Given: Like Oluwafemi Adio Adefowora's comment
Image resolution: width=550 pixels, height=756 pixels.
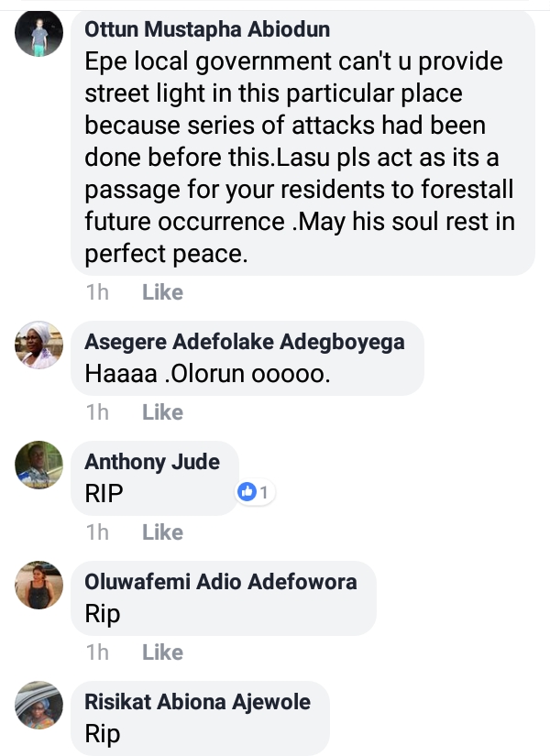Looking at the screenshot, I should [162, 652].
